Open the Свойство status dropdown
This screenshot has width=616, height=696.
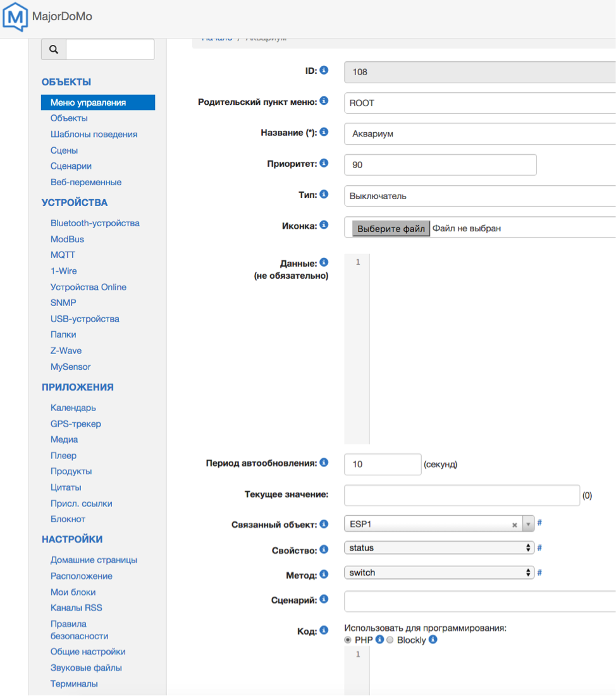(x=439, y=547)
